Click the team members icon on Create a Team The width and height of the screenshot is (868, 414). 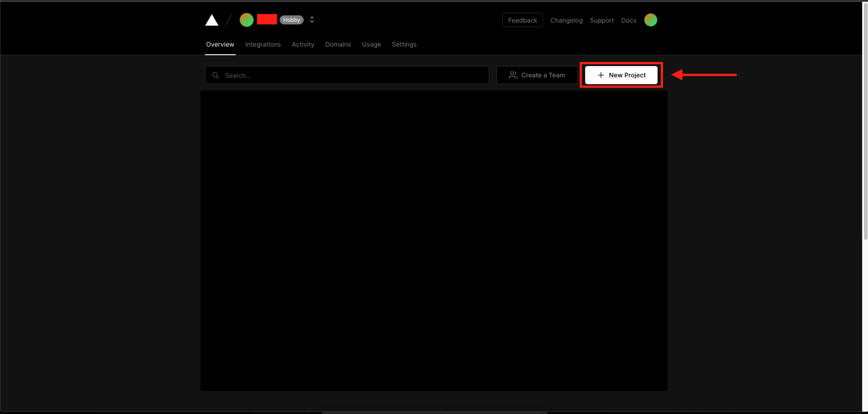pos(512,75)
